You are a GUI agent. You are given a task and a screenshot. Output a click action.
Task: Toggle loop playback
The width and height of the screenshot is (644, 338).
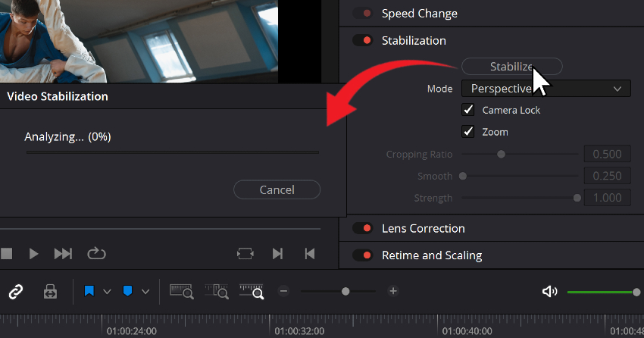(96, 253)
